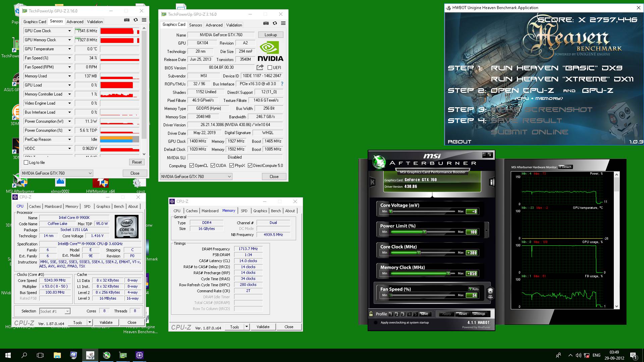Open File Explorer from taskbar
Viewport: 644px width, 362px height.
[x=57, y=355]
